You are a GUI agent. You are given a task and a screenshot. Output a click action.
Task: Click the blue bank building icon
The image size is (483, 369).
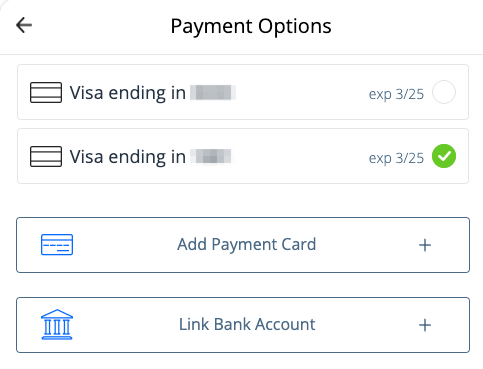tap(57, 324)
